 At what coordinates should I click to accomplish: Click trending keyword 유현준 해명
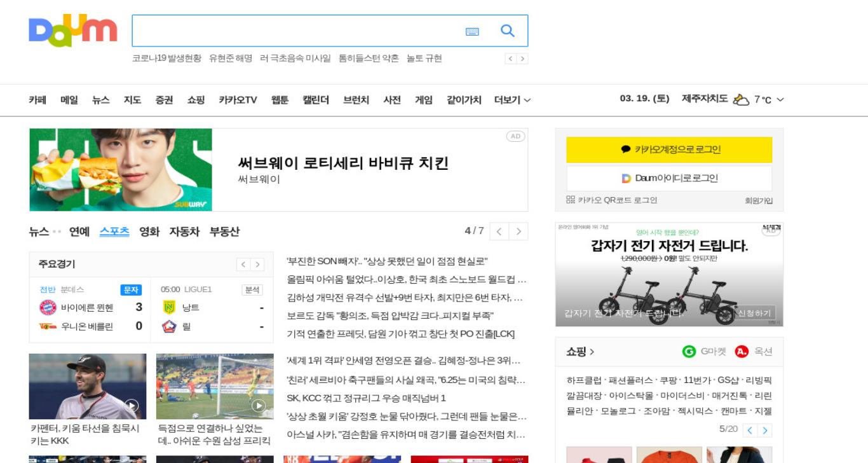point(231,59)
